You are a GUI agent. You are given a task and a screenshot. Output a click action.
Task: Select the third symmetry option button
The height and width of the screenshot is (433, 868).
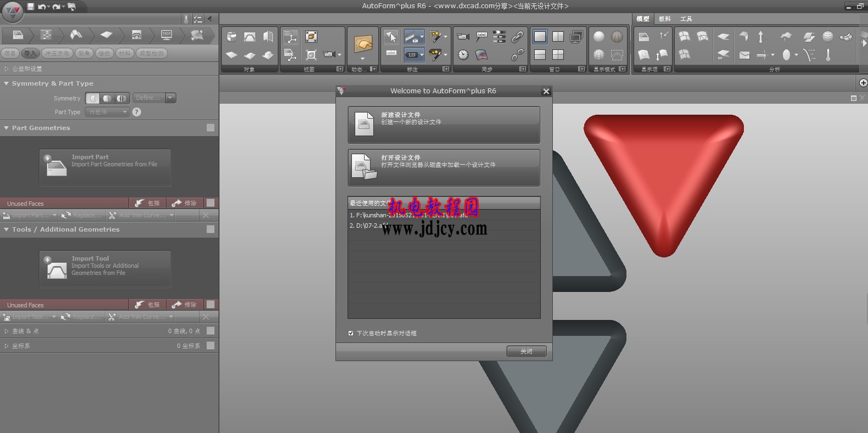(122, 98)
